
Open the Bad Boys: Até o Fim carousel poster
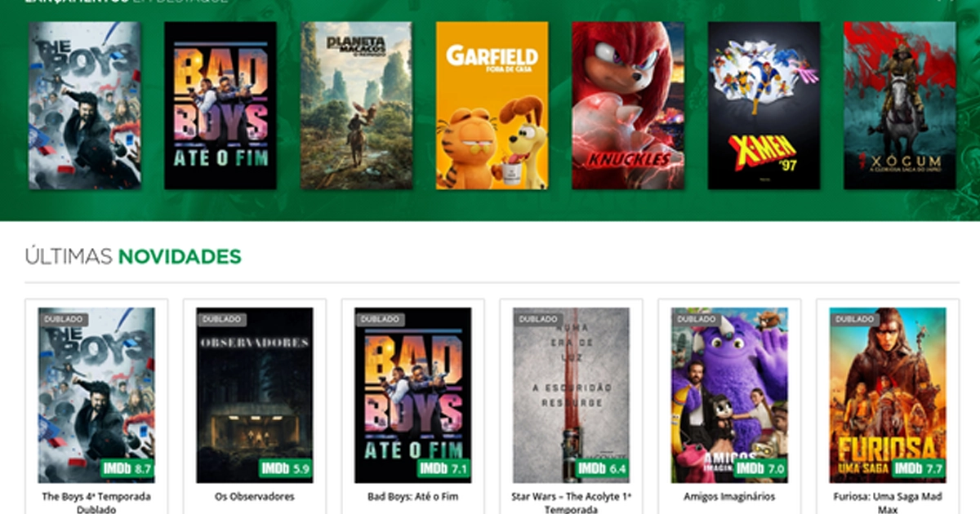pyautogui.click(x=220, y=106)
